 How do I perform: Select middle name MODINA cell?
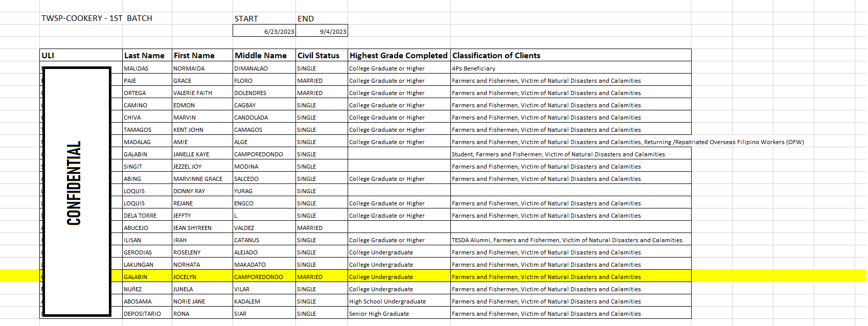(264, 166)
